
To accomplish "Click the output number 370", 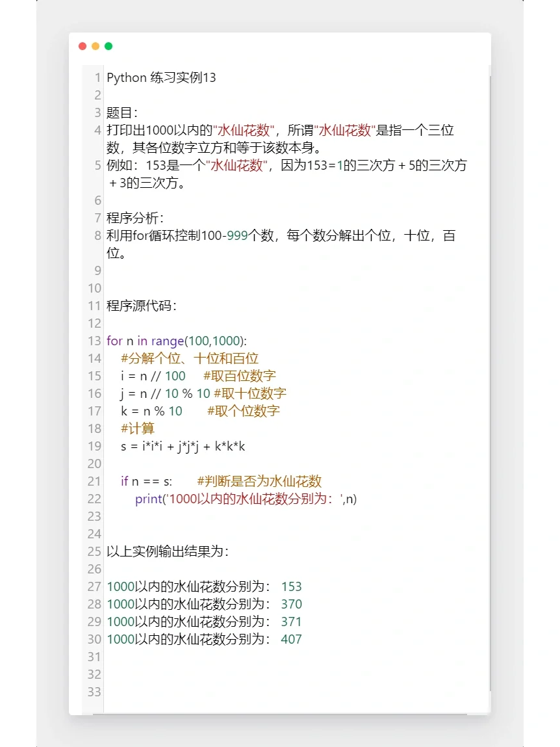I will [x=293, y=604].
